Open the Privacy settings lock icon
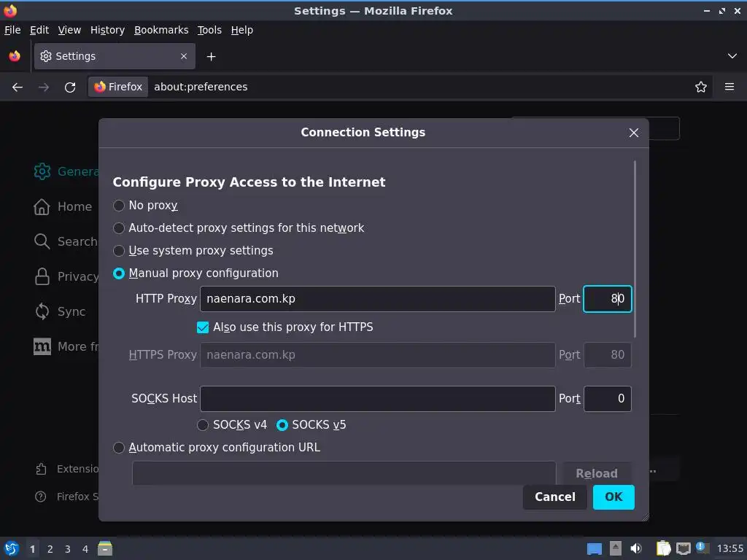Image resolution: width=747 pixels, height=560 pixels. pyautogui.click(x=42, y=276)
